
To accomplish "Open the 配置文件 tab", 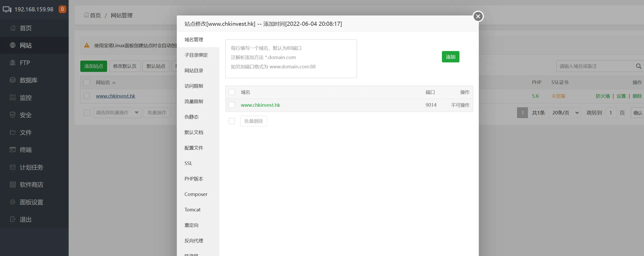I will click(198, 148).
